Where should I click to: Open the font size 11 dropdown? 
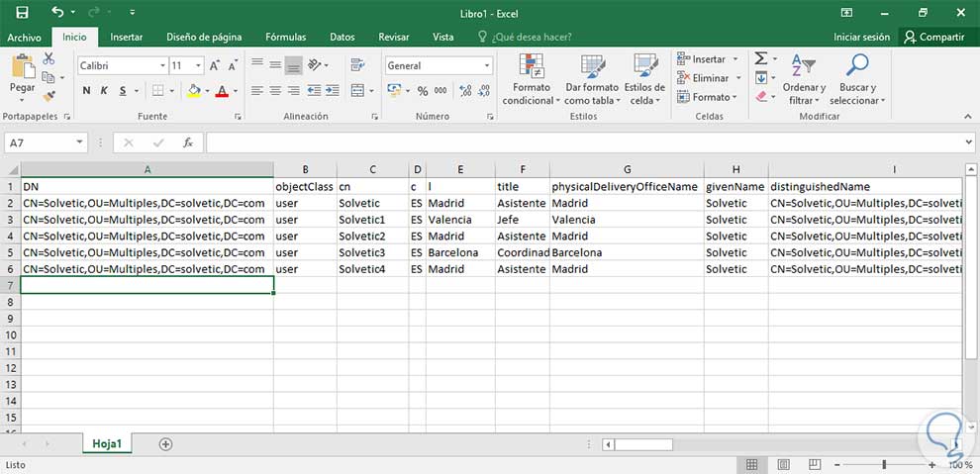pos(199,65)
